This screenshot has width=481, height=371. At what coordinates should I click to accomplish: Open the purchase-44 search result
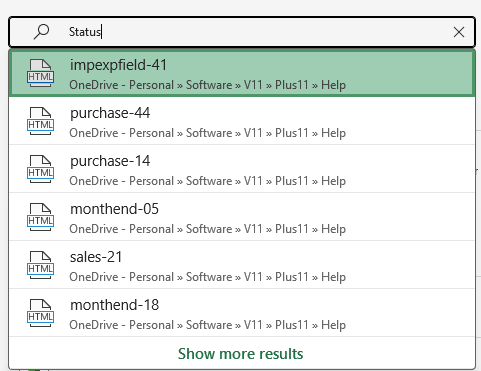point(242,121)
